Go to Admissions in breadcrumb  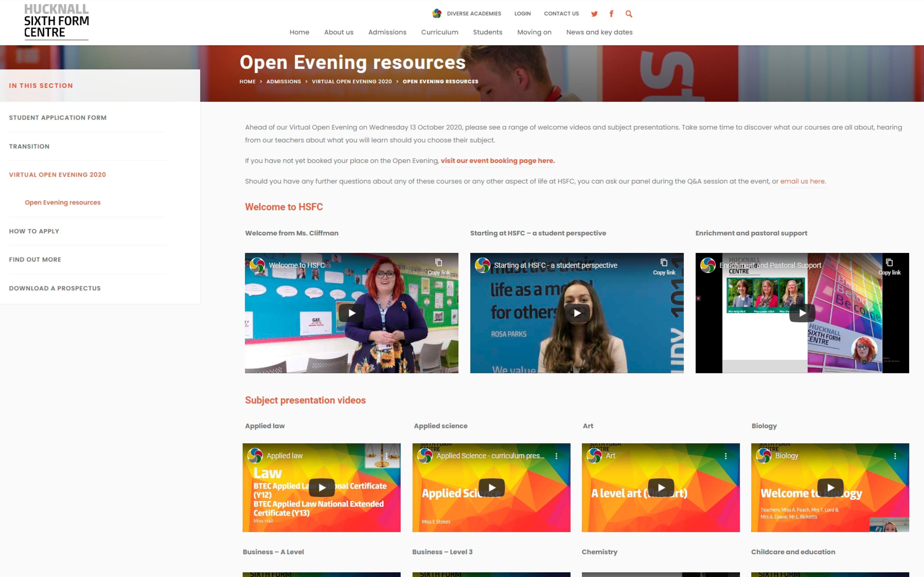(x=283, y=81)
